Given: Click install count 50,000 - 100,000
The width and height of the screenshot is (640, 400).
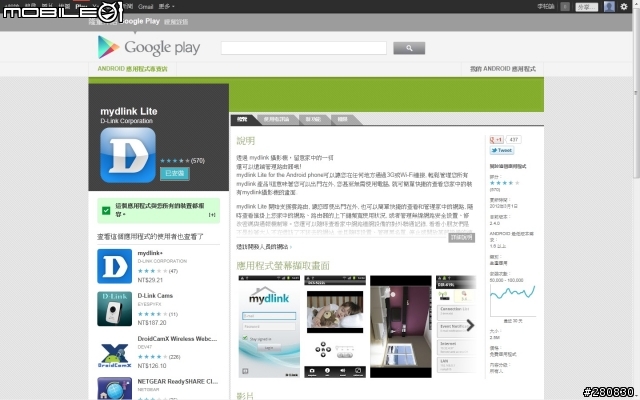Looking at the screenshot, I should tap(507, 280).
